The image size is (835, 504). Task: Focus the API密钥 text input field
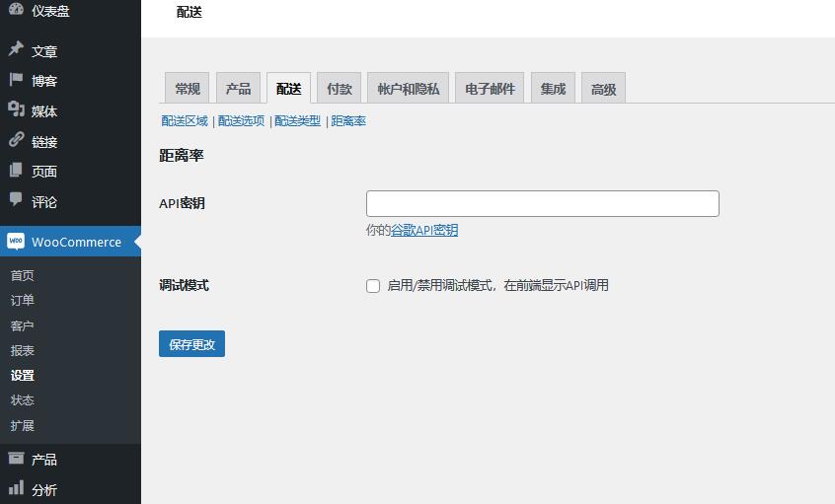point(542,204)
